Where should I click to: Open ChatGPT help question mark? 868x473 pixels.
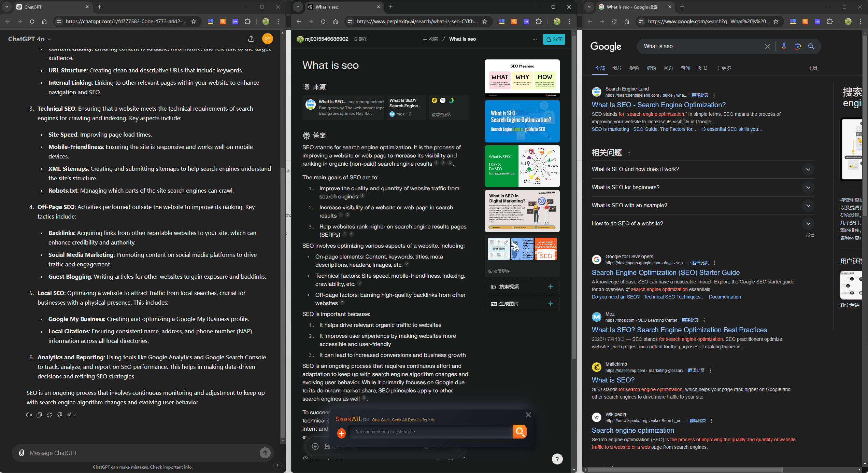pyautogui.click(x=278, y=465)
